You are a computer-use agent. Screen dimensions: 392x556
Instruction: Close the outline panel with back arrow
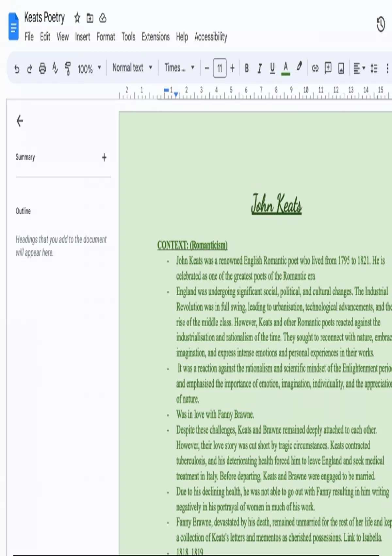20,121
